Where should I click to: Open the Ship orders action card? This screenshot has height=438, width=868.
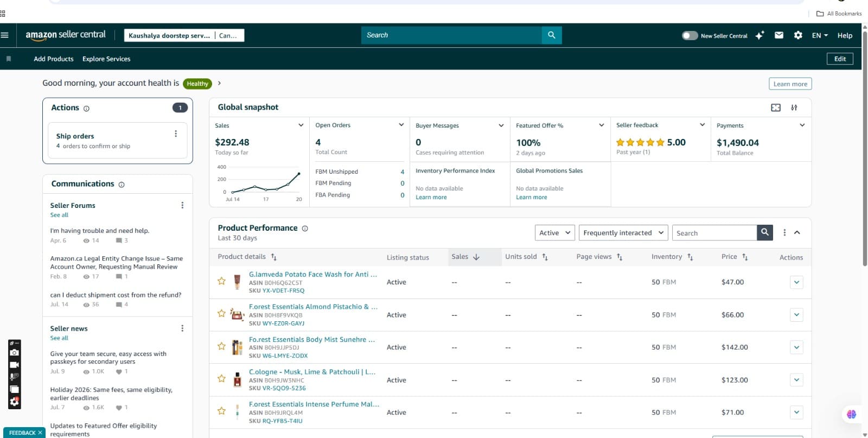[x=118, y=141]
